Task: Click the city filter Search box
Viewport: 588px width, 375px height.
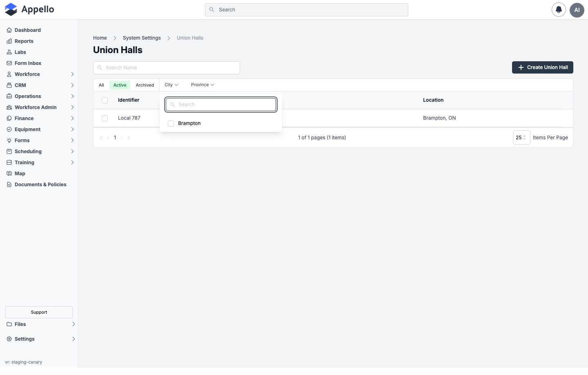Action: point(221,105)
